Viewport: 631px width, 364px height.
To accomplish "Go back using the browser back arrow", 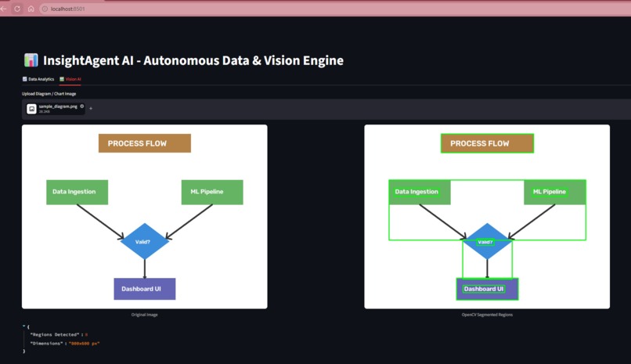I will point(3,9).
